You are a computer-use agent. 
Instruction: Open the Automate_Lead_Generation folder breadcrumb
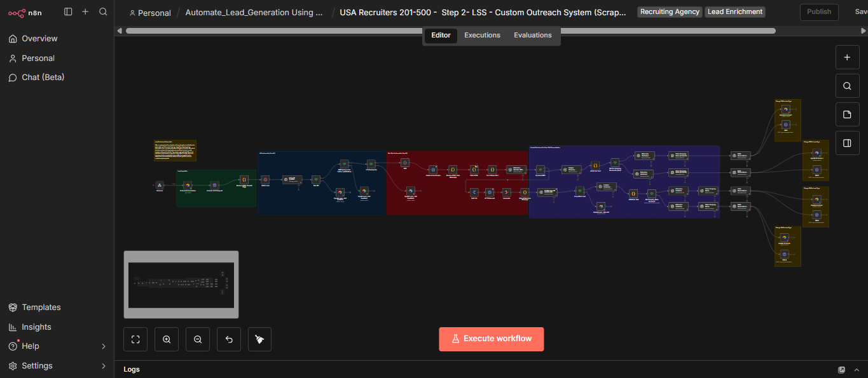254,13
